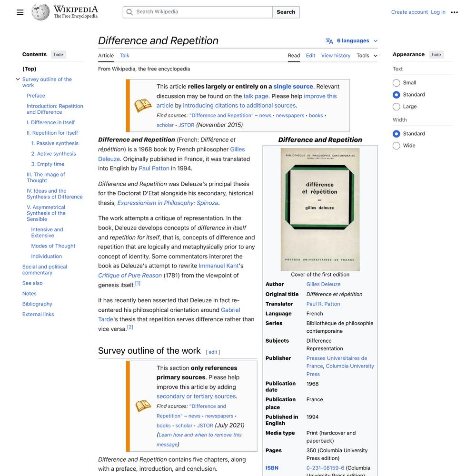Jump to Modes of Thought
The height and width of the screenshot is (476, 476).
[53, 246]
